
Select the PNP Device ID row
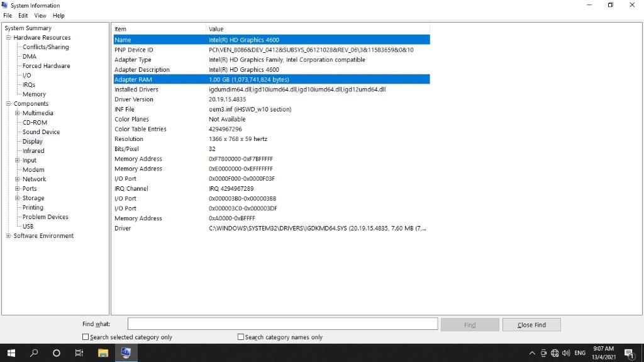click(272, 50)
